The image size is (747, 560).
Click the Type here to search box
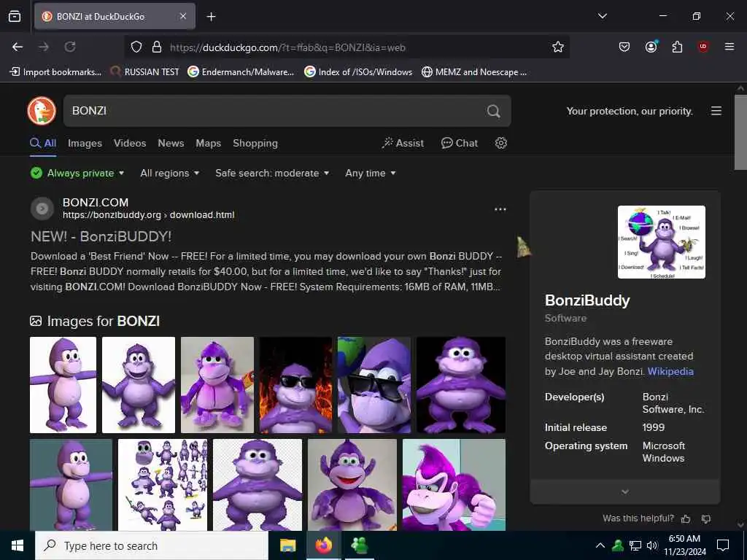pyautogui.click(x=152, y=545)
